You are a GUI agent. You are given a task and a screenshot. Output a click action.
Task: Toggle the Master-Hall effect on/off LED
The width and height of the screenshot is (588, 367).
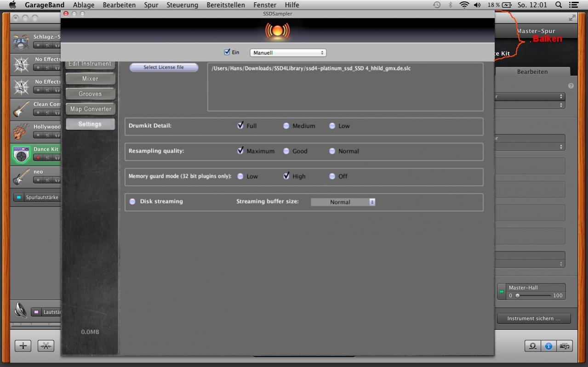(502, 292)
